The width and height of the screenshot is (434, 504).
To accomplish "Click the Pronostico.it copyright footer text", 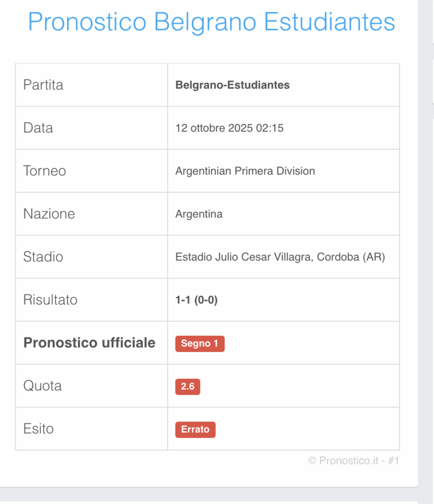I will pos(353,461).
